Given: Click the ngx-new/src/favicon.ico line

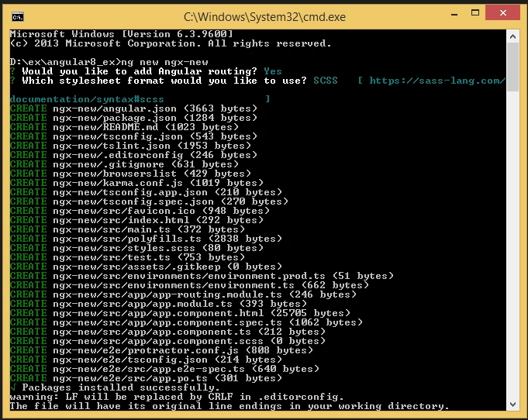Looking at the screenshot, I should click(140, 211).
